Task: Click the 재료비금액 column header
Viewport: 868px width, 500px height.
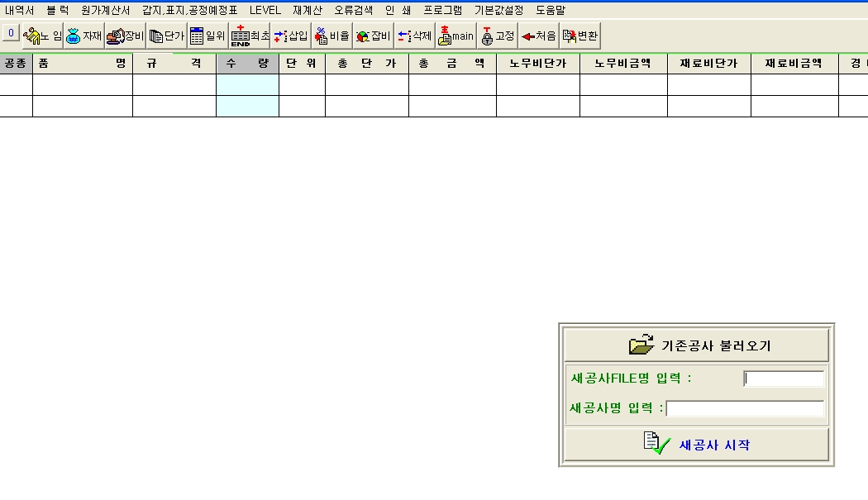Action: 794,64
